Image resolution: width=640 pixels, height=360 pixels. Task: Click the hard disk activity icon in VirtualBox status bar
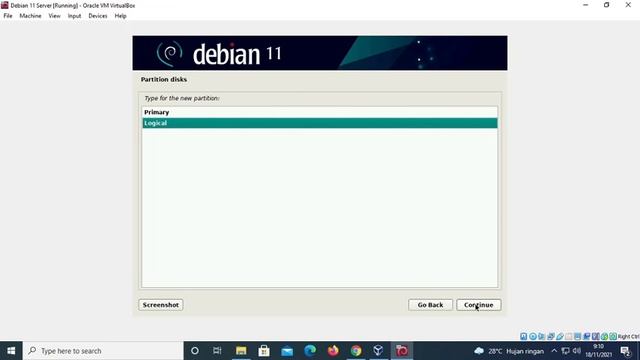click(x=523, y=336)
